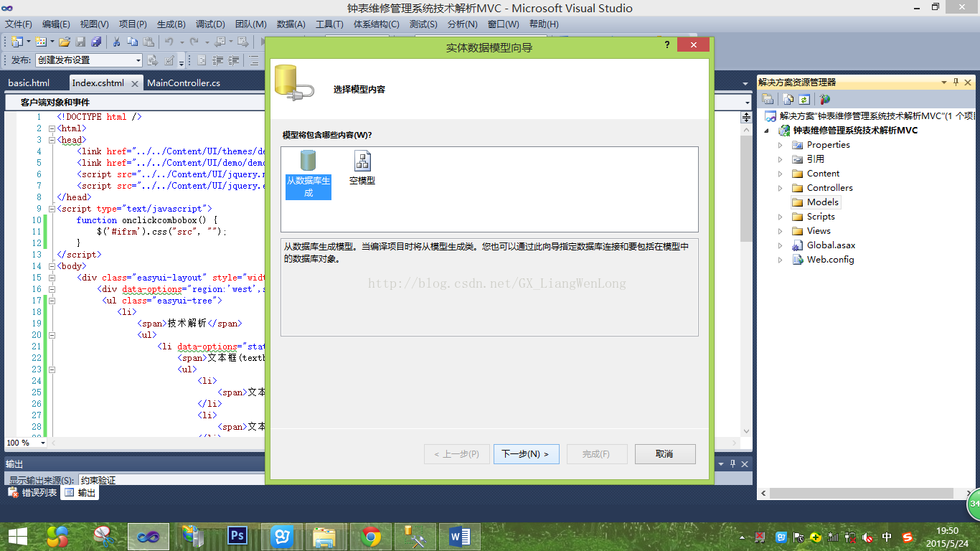This screenshot has height=551, width=980.
Task: Open the 文件(F) menu
Action: tap(19, 24)
